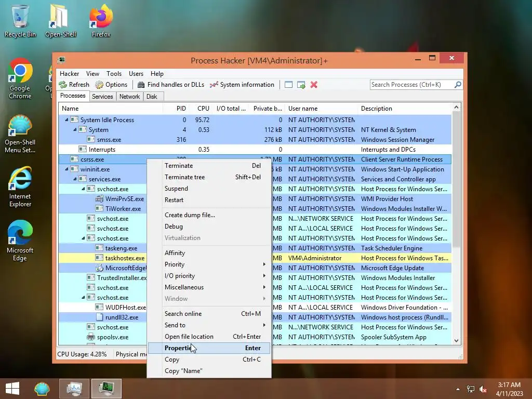The height and width of the screenshot is (399, 532).
Task: Choose Open file location
Action: click(209, 337)
